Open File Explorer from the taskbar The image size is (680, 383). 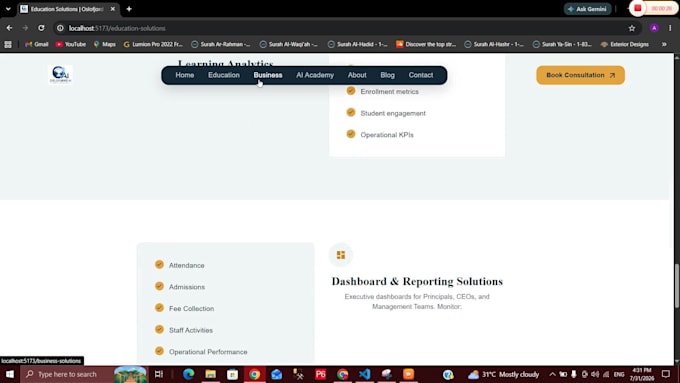pyautogui.click(x=210, y=374)
